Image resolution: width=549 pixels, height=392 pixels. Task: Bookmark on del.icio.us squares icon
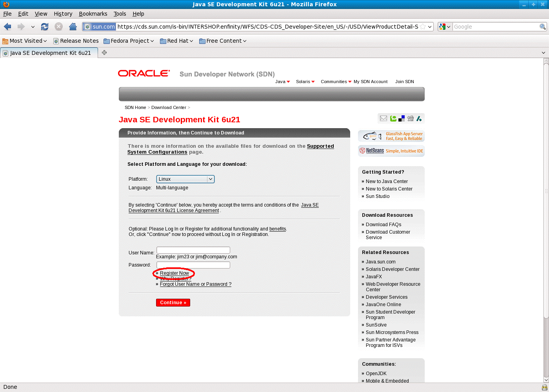tap(402, 118)
